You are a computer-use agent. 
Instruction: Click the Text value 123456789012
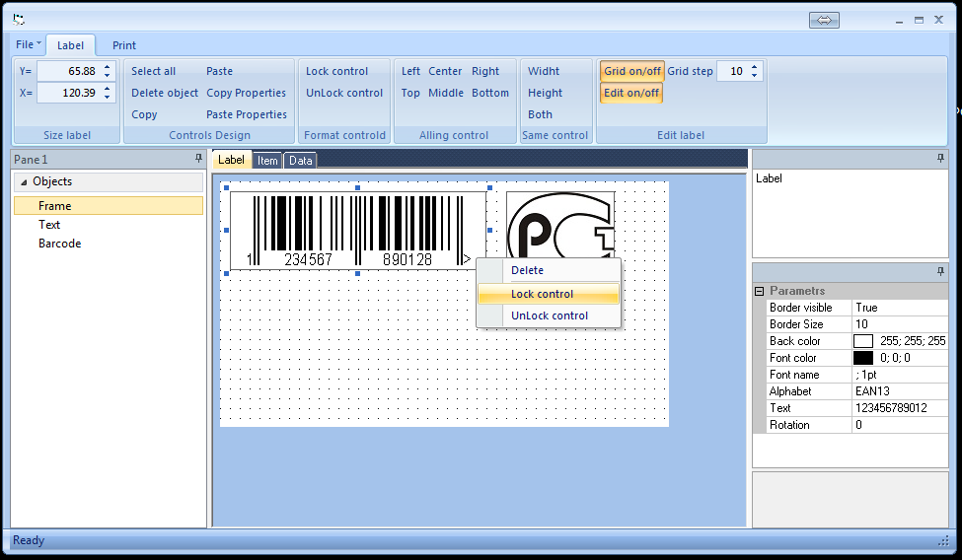900,408
